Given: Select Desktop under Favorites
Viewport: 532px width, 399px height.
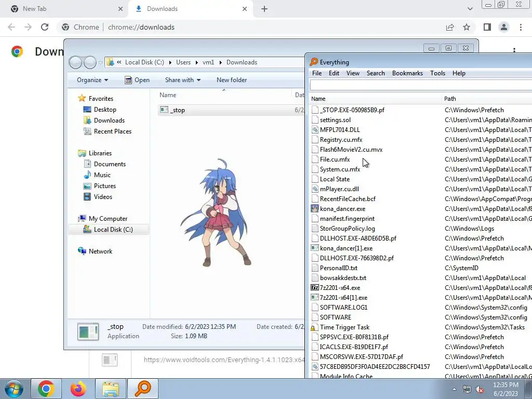Looking at the screenshot, I should 105,110.
